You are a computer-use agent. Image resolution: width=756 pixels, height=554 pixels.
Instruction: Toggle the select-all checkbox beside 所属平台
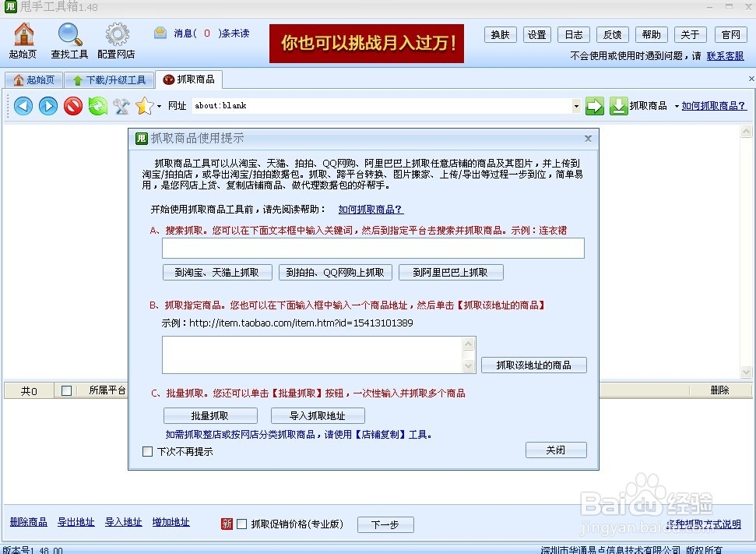[x=66, y=390]
